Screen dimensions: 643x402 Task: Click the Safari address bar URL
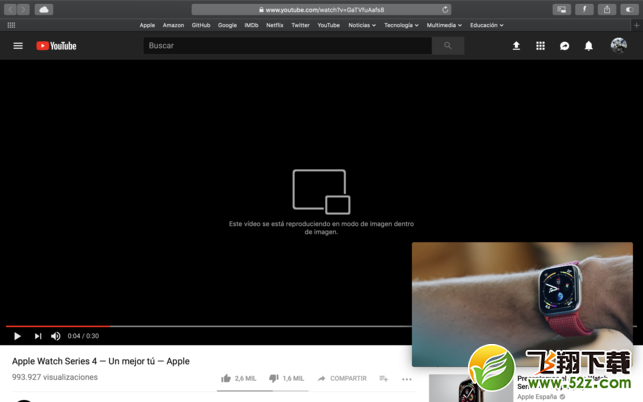pos(321,9)
